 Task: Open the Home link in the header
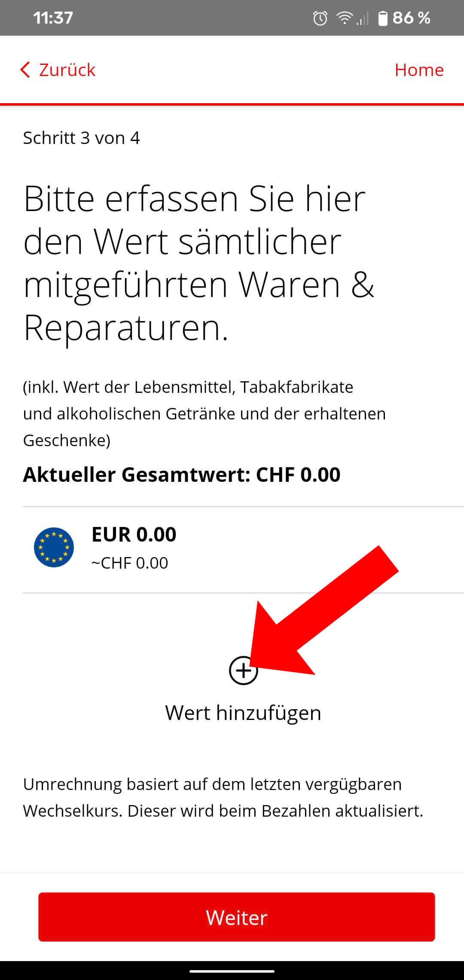419,70
